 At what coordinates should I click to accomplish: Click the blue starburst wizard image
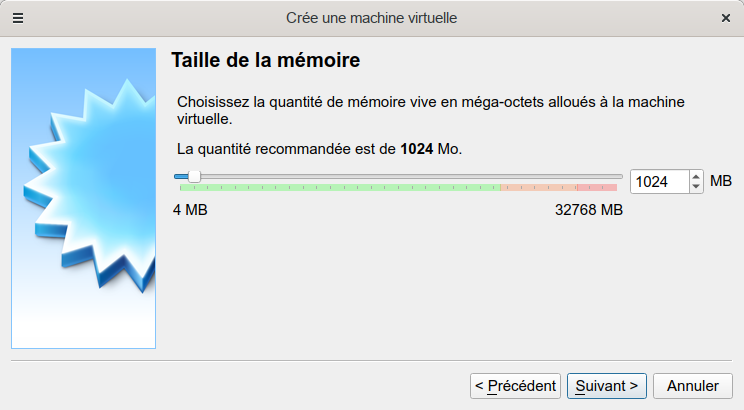[x=83, y=198]
